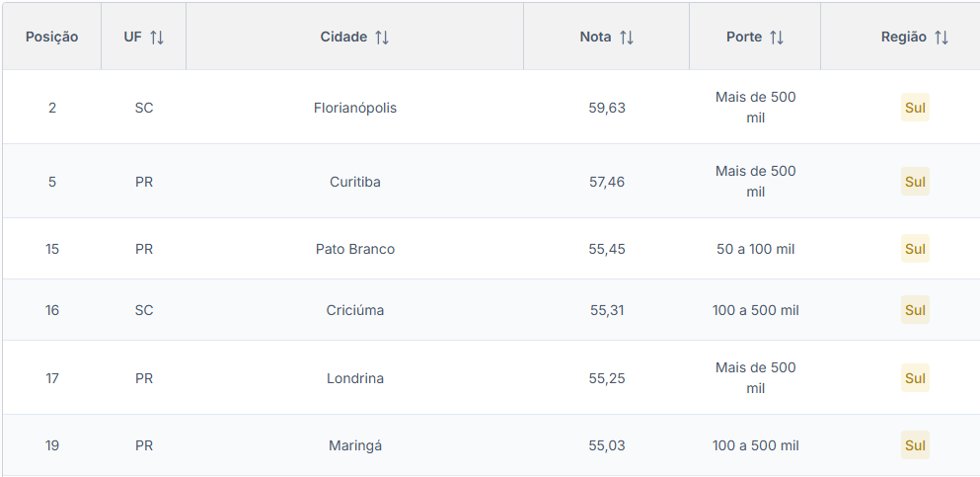Click the Sul tag in Curitiba row
This screenshot has width=980, height=477.
click(915, 182)
